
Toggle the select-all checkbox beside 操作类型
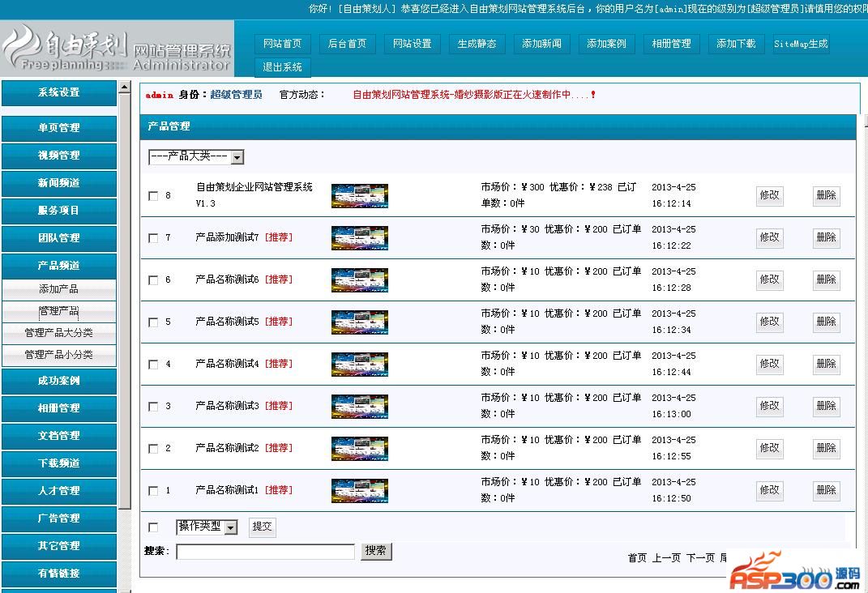coord(153,527)
